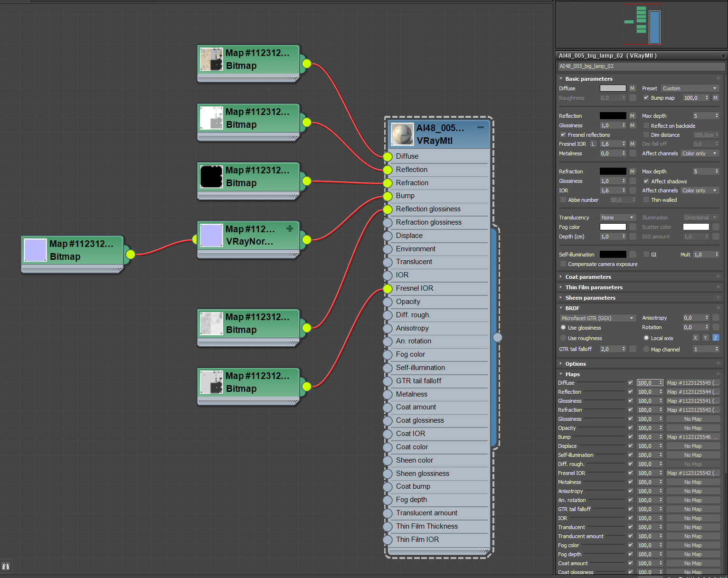Open the Microfacet GTR (GGX) BRDF dropdown
The width and height of the screenshot is (728, 578).
597,318
